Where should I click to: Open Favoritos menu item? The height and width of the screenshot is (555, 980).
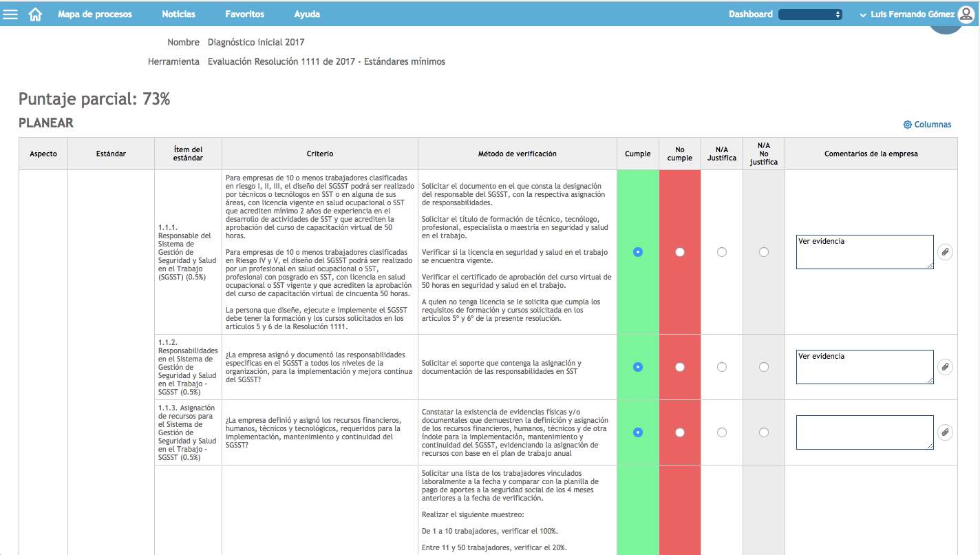point(244,14)
